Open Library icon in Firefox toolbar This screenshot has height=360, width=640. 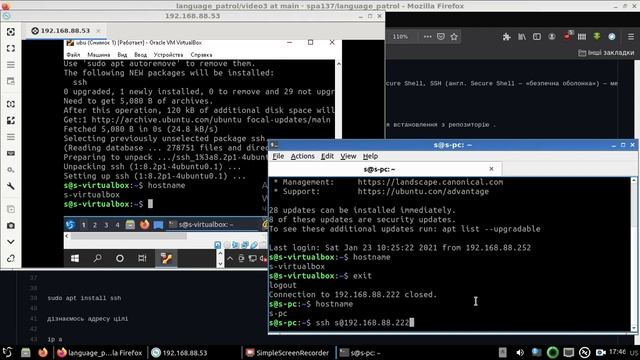click(522, 37)
